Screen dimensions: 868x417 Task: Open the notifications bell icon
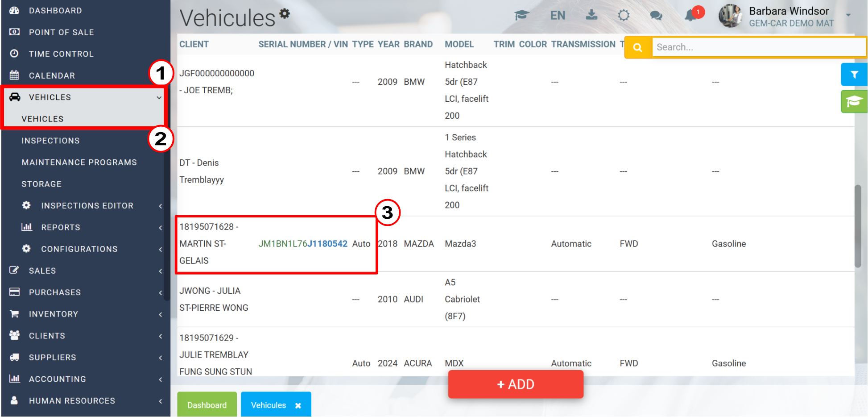pyautogui.click(x=690, y=15)
